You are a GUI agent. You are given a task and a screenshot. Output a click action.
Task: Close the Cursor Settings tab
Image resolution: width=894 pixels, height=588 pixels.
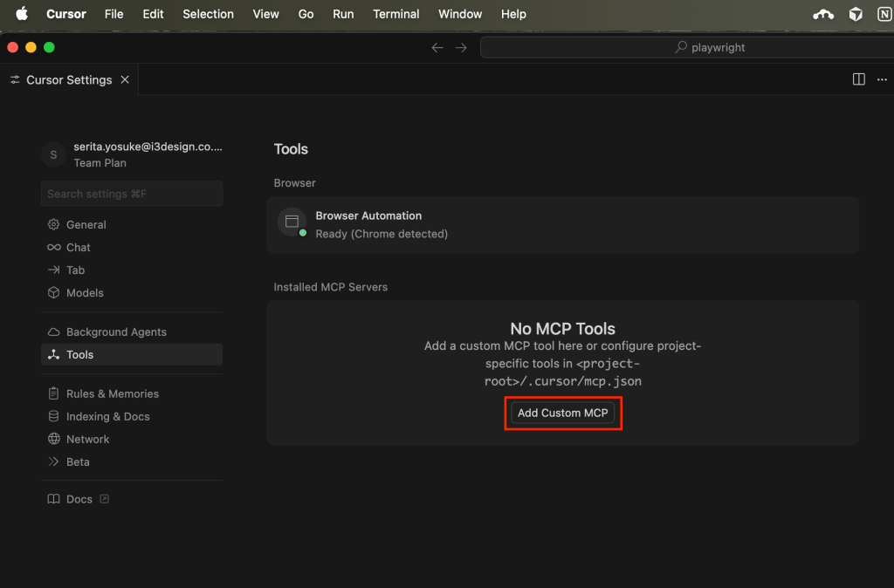[x=125, y=79]
